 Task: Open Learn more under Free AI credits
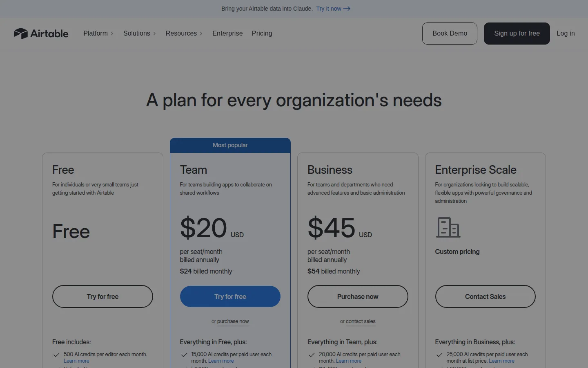point(76,361)
